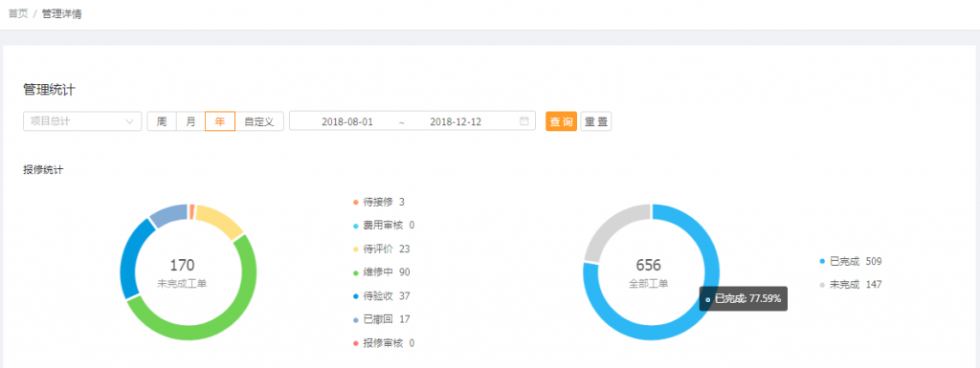Toggle the 报修审核 legend item

384,342
